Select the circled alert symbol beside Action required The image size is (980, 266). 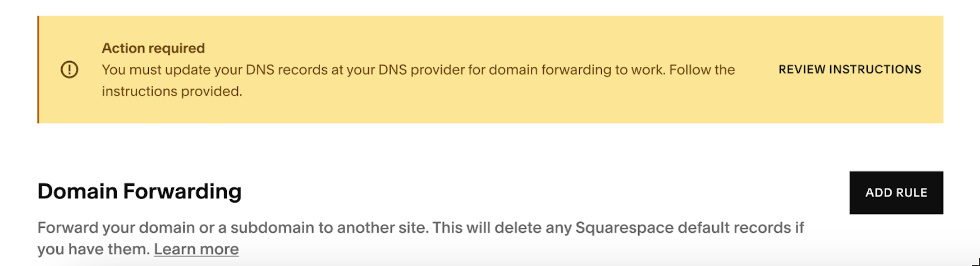pyautogui.click(x=69, y=70)
